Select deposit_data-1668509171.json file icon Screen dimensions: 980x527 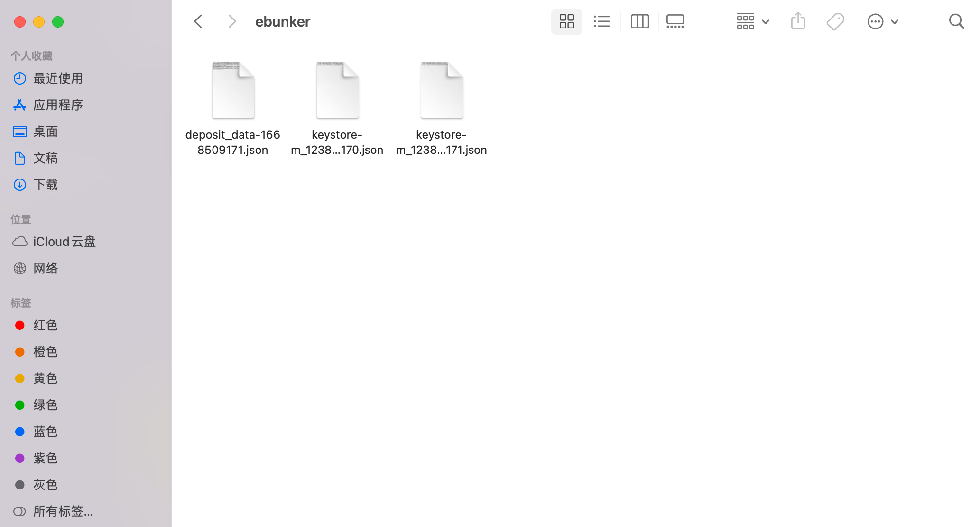point(233,90)
